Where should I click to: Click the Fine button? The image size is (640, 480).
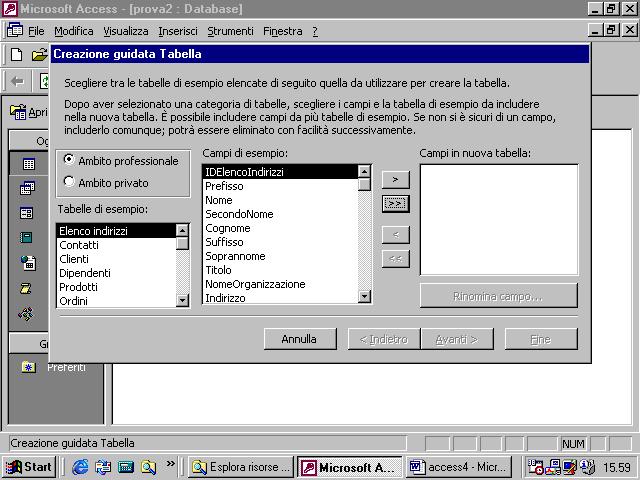(x=541, y=339)
